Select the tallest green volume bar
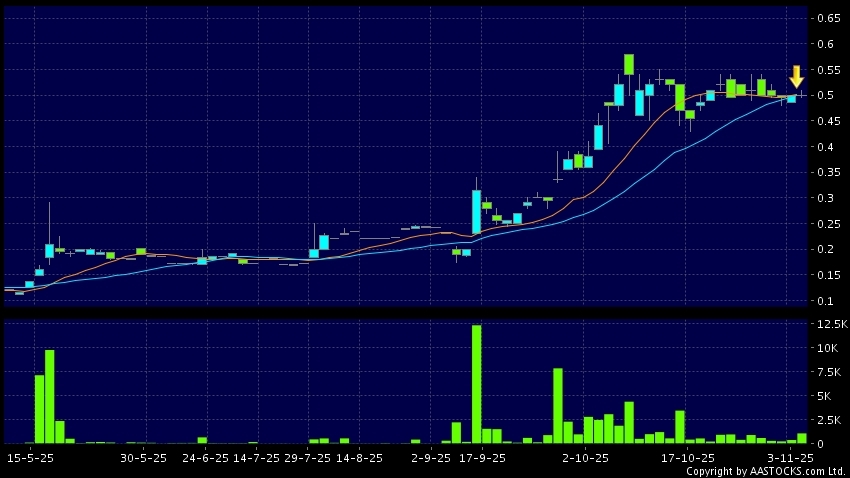The height and width of the screenshot is (478, 850). [x=477, y=384]
